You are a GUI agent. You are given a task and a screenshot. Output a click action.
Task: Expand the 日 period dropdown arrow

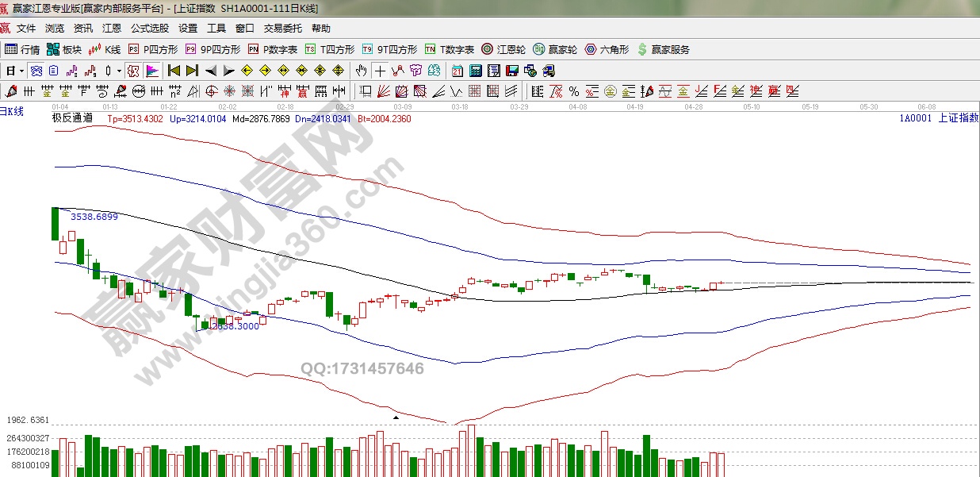click(x=21, y=71)
